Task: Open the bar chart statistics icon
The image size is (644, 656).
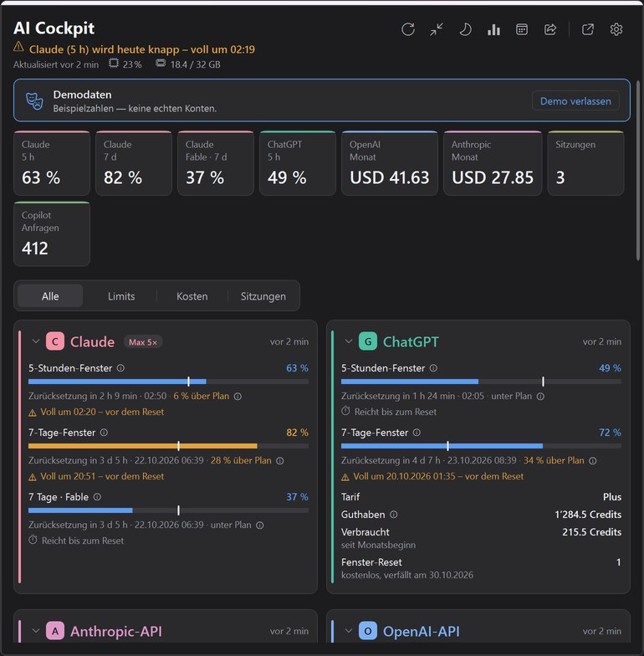Action: (x=493, y=29)
